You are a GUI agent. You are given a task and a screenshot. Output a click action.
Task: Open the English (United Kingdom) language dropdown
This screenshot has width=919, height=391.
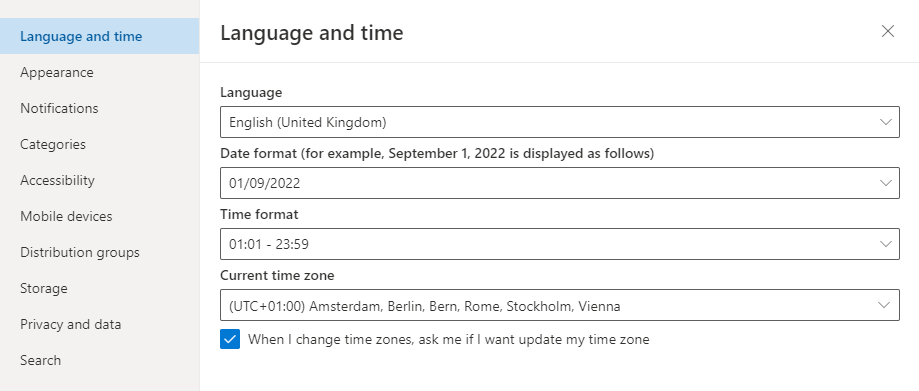point(560,122)
